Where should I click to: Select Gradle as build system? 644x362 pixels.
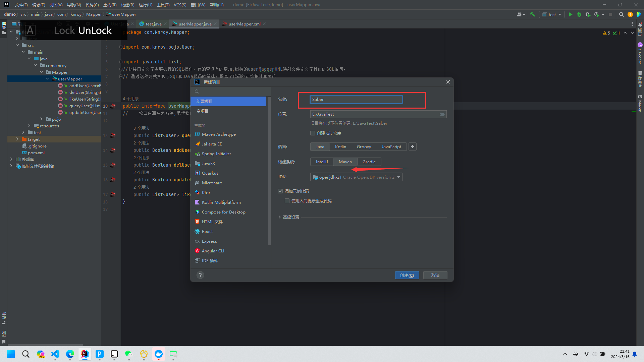pos(369,162)
